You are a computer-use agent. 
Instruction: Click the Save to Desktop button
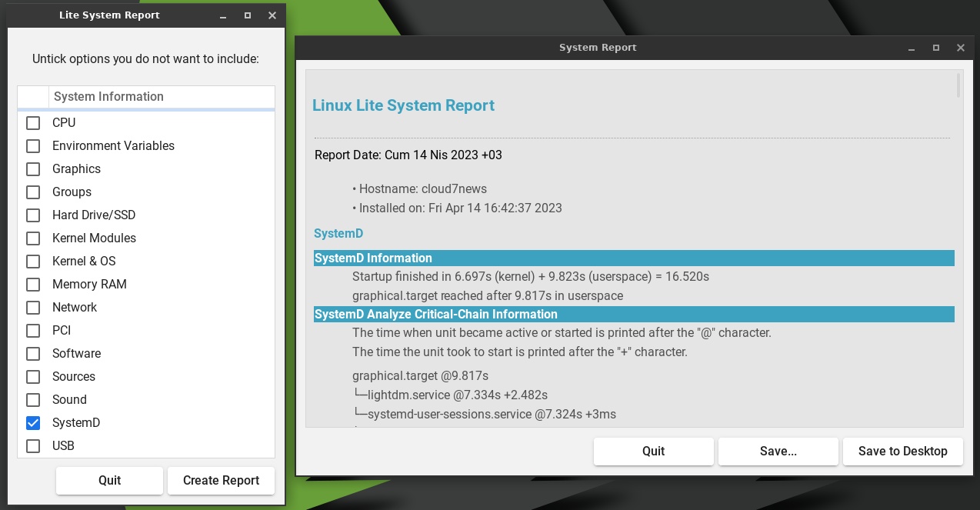point(902,451)
